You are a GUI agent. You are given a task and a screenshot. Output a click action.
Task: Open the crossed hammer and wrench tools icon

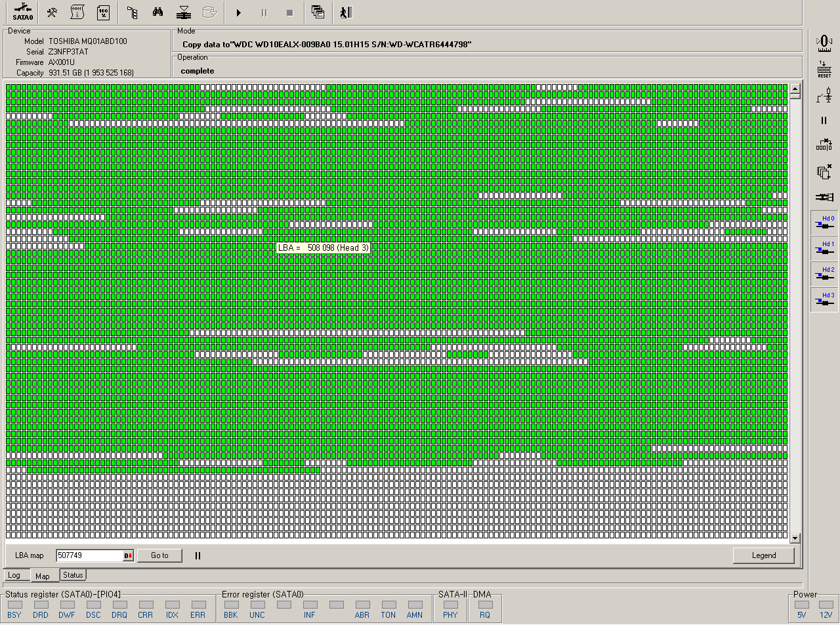(x=52, y=12)
